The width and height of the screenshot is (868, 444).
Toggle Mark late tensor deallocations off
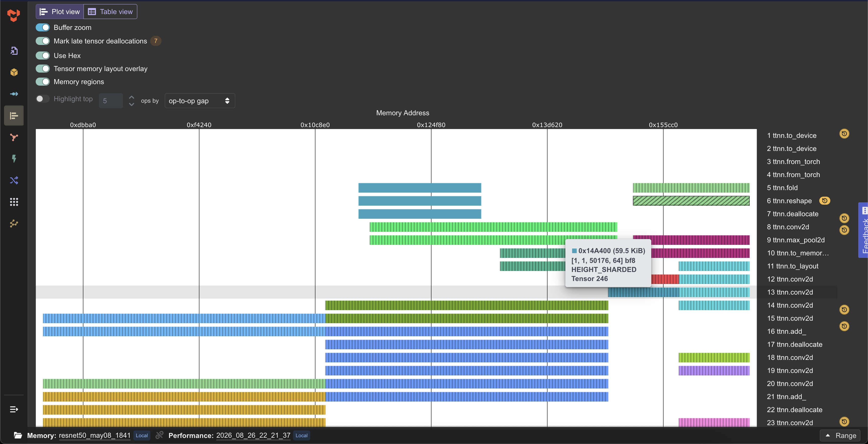(x=43, y=41)
